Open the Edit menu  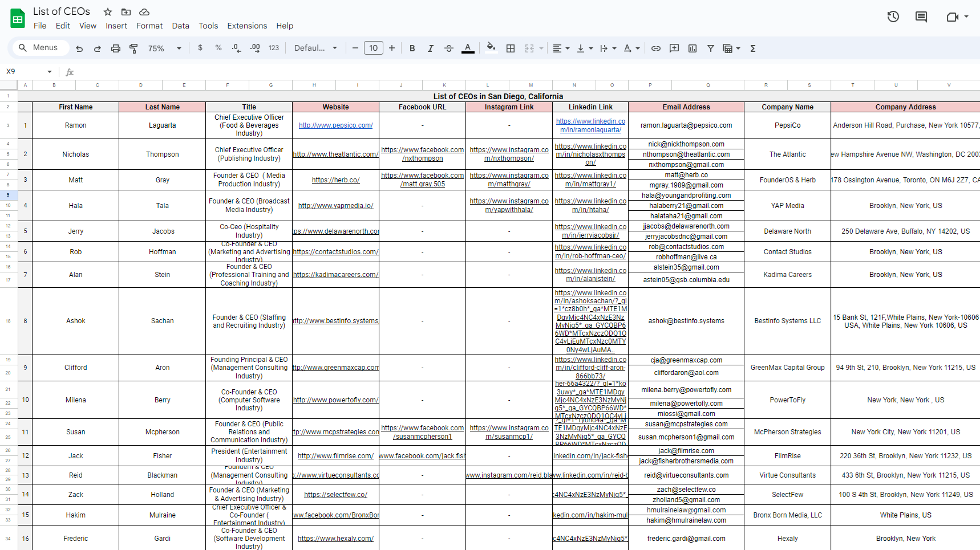coord(63,26)
